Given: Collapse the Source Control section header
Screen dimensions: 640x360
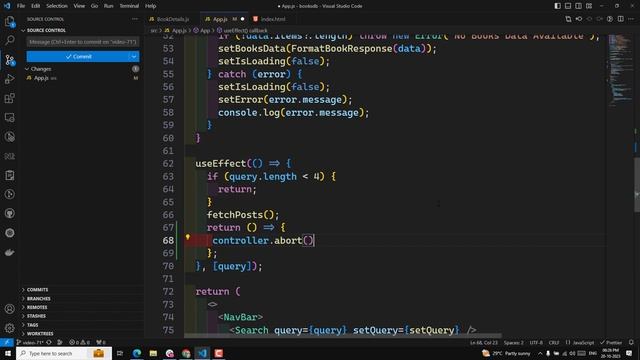Looking at the screenshot, I should [x=46, y=30].
